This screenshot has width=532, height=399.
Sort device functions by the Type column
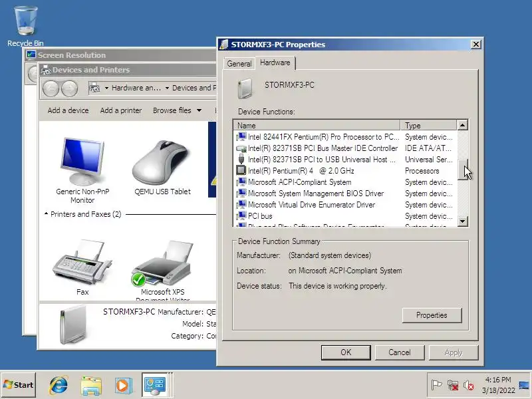tap(428, 125)
